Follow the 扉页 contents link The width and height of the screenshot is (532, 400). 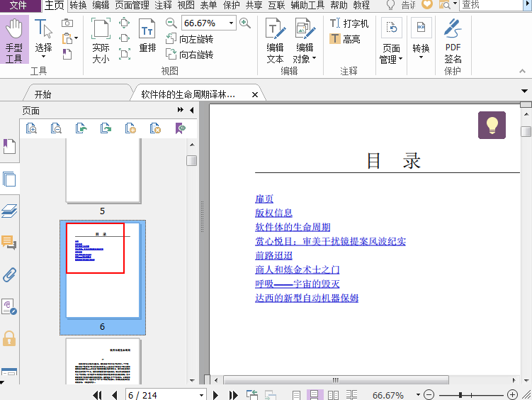pos(264,199)
